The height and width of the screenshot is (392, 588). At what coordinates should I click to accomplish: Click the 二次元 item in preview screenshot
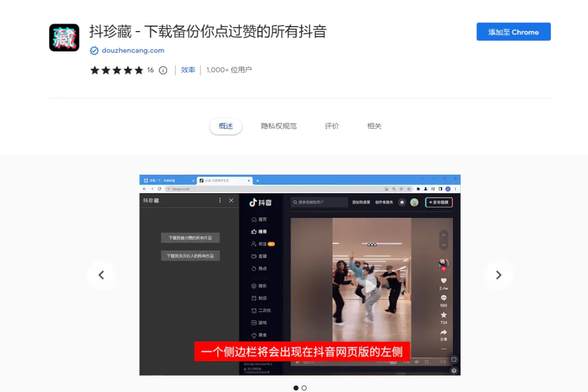coord(261,310)
